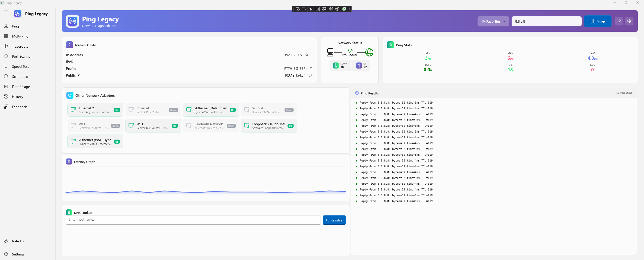This screenshot has height=260, width=644.
Task: Copy the Public IP 103.19.154.34
Action: [x=310, y=75]
